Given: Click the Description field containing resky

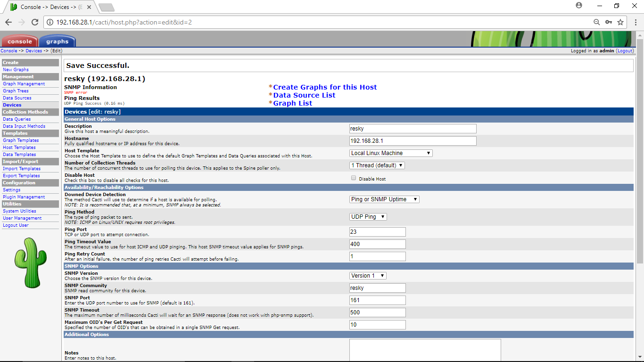Looking at the screenshot, I should (x=413, y=129).
